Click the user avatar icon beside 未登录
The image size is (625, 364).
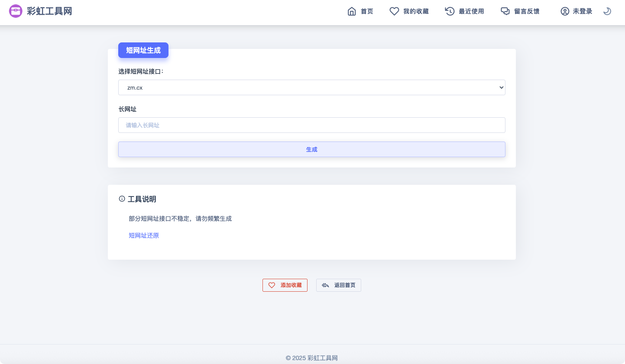[x=565, y=11]
